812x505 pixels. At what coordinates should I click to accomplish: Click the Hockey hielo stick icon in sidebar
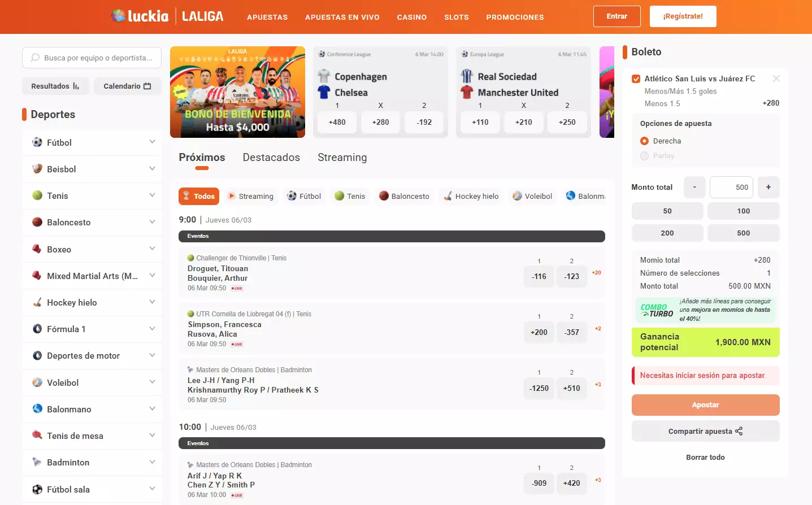(37, 302)
